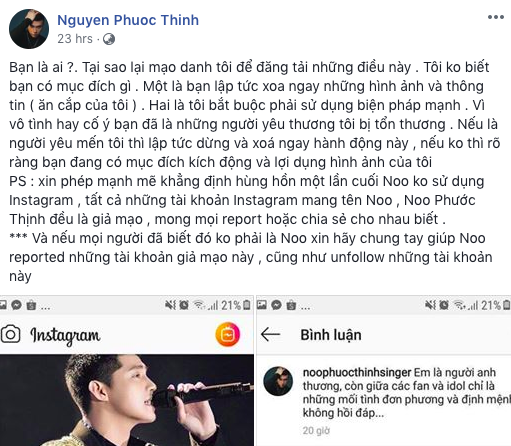Screen dimensions: 511x446
Task: Click the 20 giờ comment timestamp
Action: pos(316,431)
